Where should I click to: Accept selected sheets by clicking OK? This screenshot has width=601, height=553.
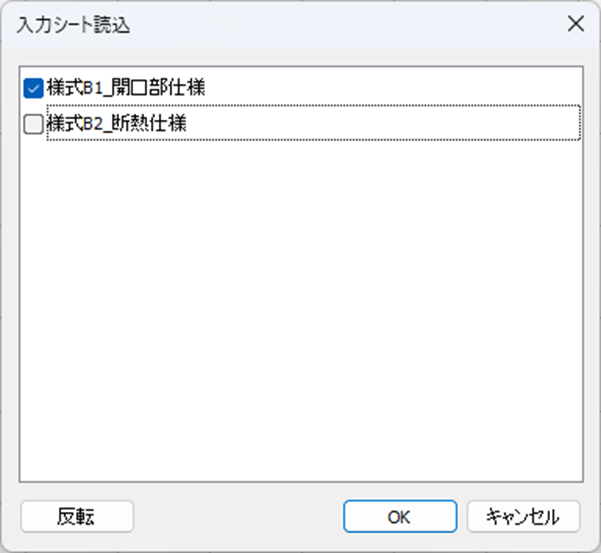[400, 516]
